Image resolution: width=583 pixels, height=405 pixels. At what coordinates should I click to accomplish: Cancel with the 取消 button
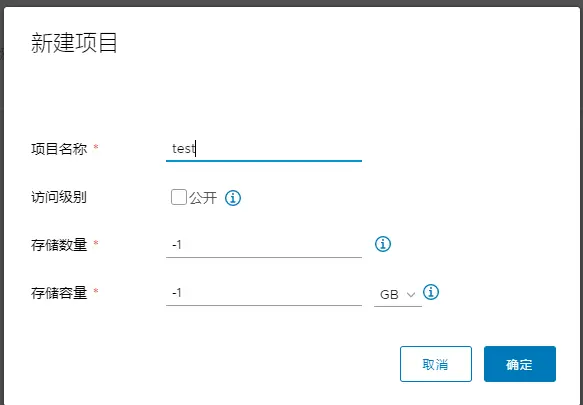point(436,364)
